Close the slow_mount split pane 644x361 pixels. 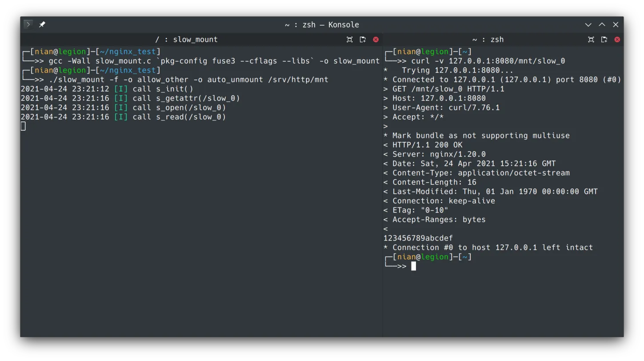coord(376,40)
